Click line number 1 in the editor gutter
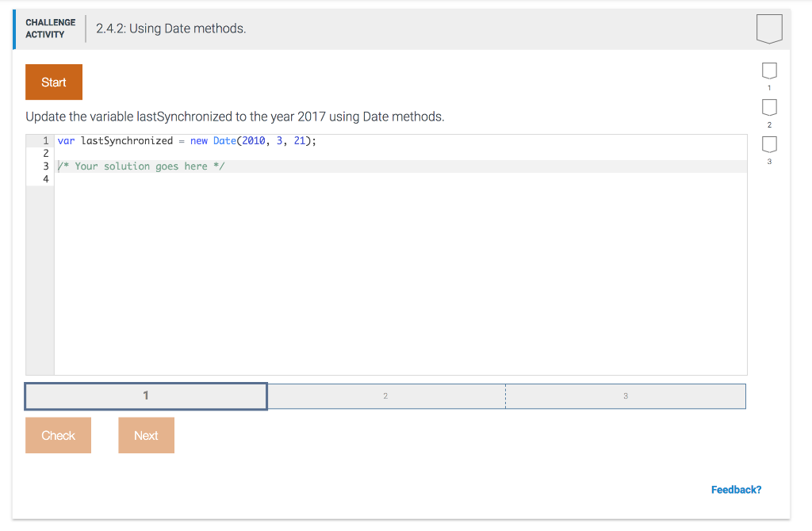This screenshot has height=531, width=812. point(45,140)
